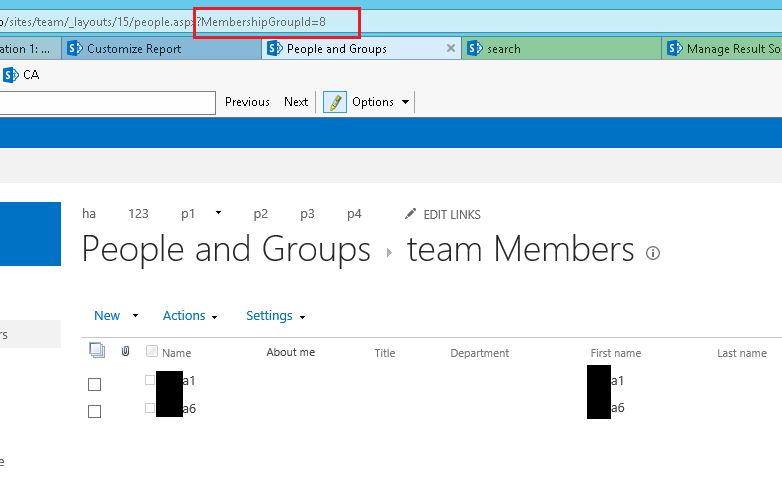Viewport: 782px width, 488px height.
Task: Sort by the Department column header
Action: [479, 353]
